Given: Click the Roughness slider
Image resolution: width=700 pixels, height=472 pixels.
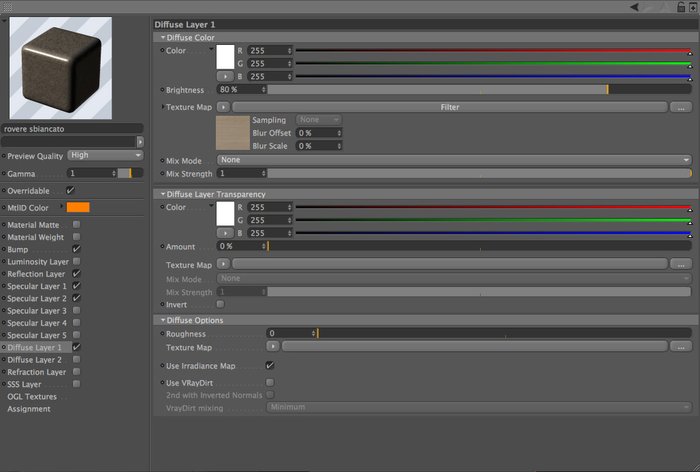Looking at the screenshot, I should pos(504,333).
